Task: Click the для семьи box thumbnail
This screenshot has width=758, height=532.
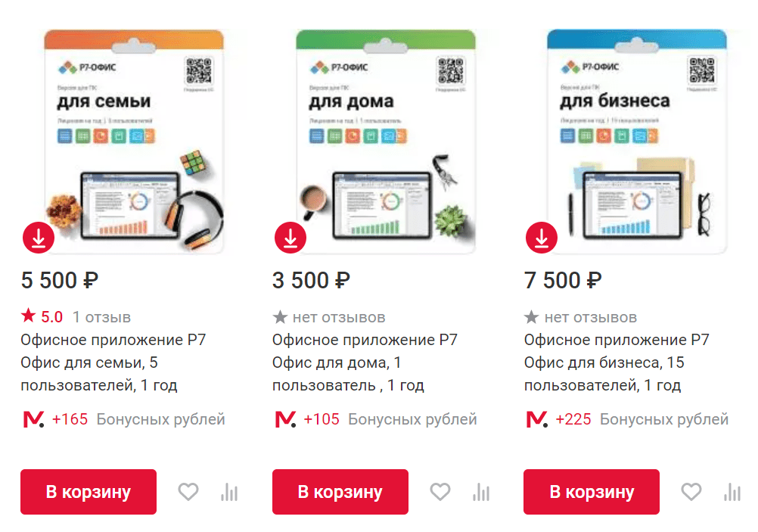Action: click(134, 142)
